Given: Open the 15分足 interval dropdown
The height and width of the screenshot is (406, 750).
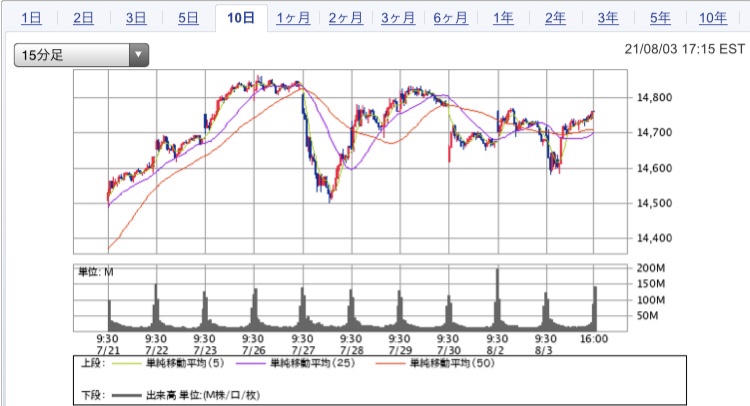Looking at the screenshot, I should 81,55.
